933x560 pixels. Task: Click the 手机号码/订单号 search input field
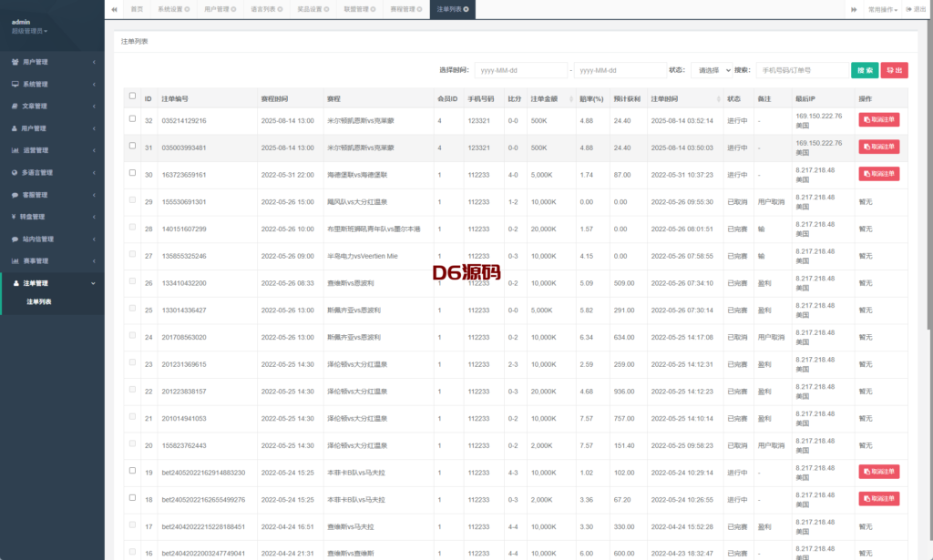[x=800, y=70]
